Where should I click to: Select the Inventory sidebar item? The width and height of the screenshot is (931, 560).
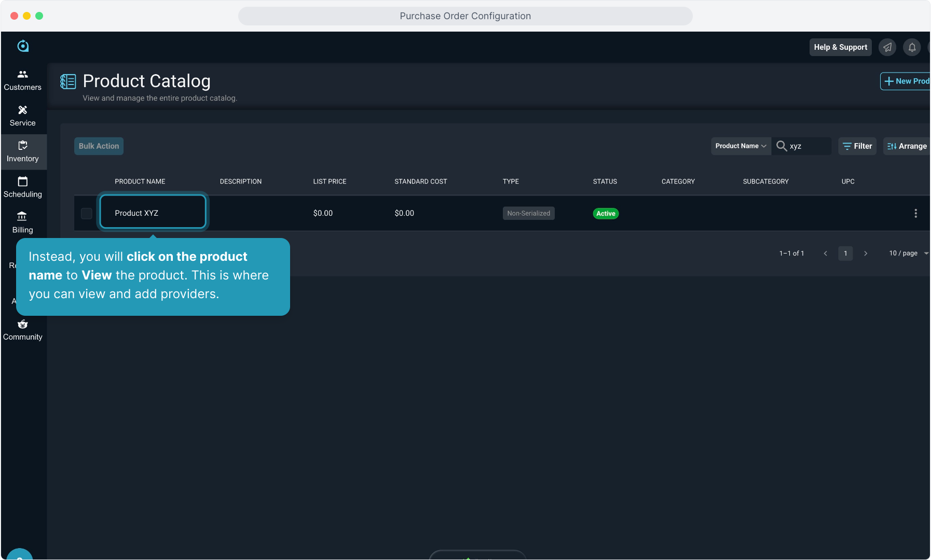[22, 152]
